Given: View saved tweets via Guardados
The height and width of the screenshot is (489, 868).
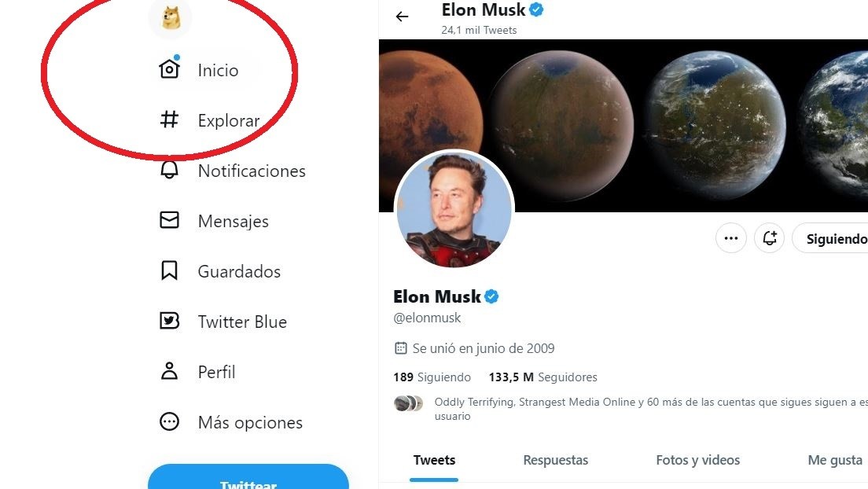Looking at the screenshot, I should point(238,271).
